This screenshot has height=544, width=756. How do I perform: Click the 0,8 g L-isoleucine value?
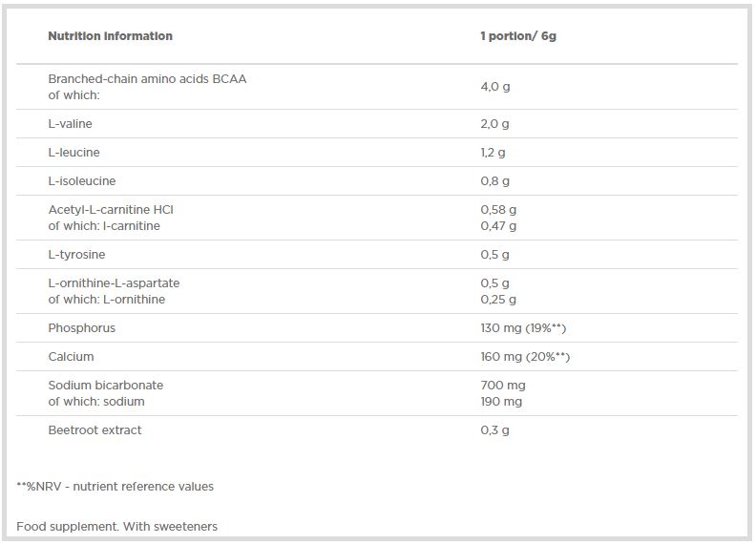coord(494,181)
